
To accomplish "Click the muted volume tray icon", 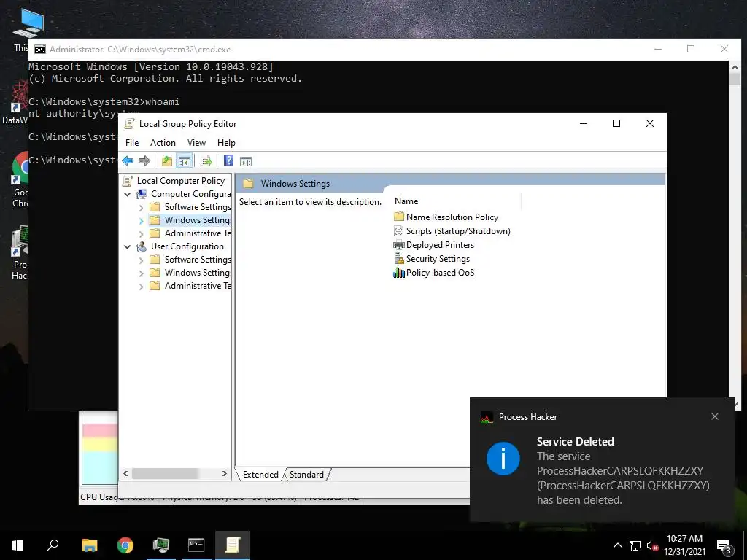I will [x=653, y=545].
